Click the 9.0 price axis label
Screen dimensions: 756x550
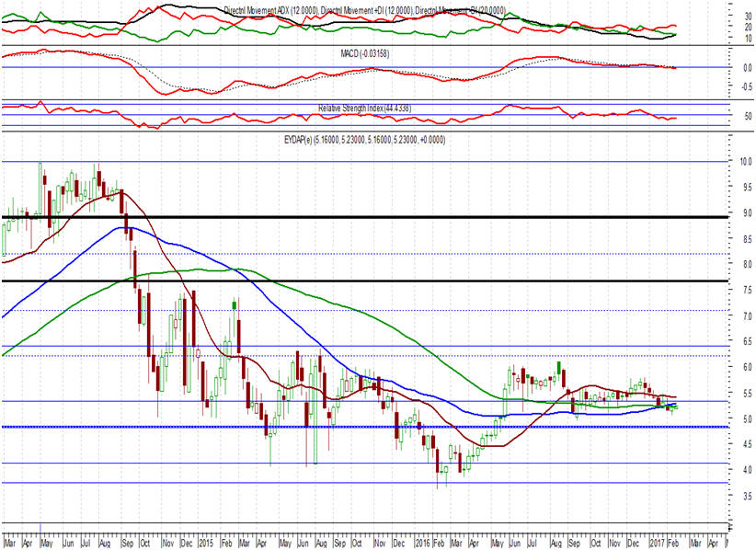click(747, 213)
